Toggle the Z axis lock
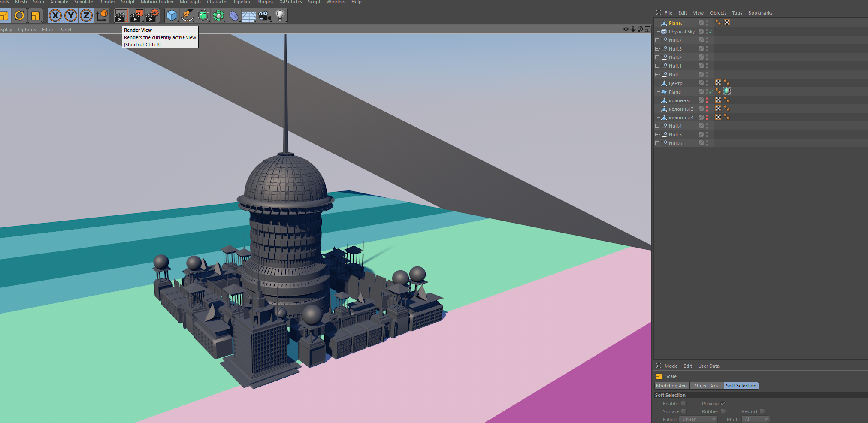868x423 pixels. [x=86, y=16]
